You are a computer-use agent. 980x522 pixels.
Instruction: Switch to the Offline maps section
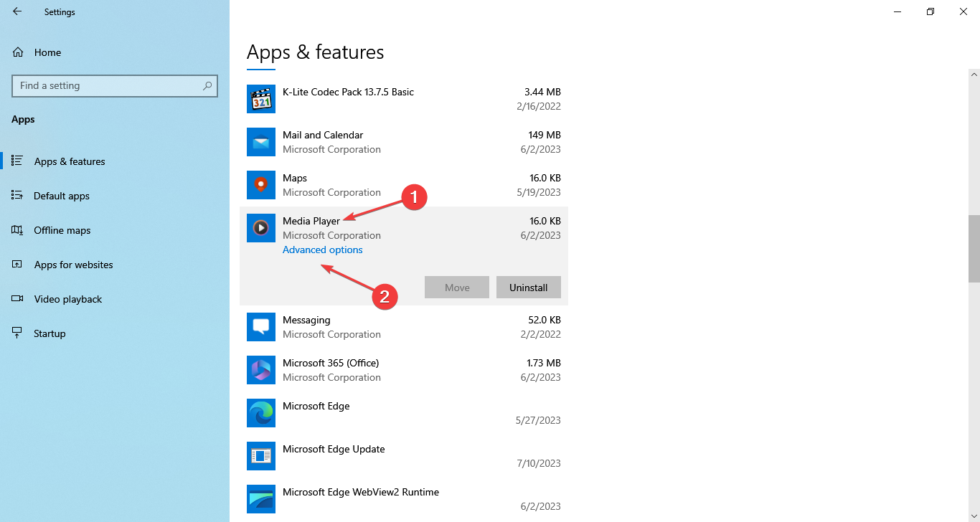coord(62,230)
